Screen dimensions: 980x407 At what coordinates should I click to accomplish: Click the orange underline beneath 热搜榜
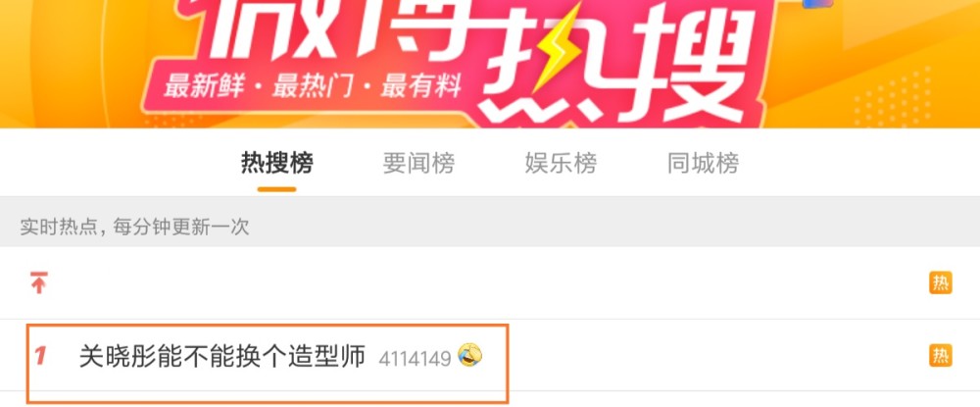(x=277, y=189)
